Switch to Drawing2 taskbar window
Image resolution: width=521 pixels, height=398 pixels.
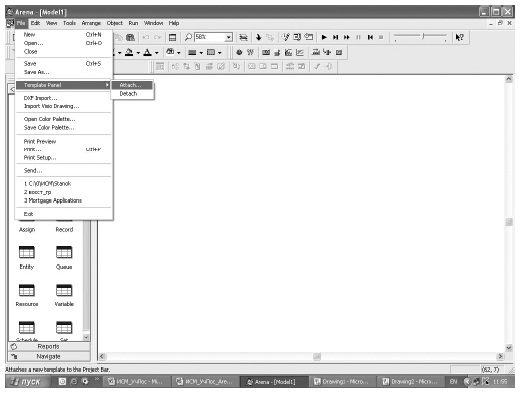point(410,382)
